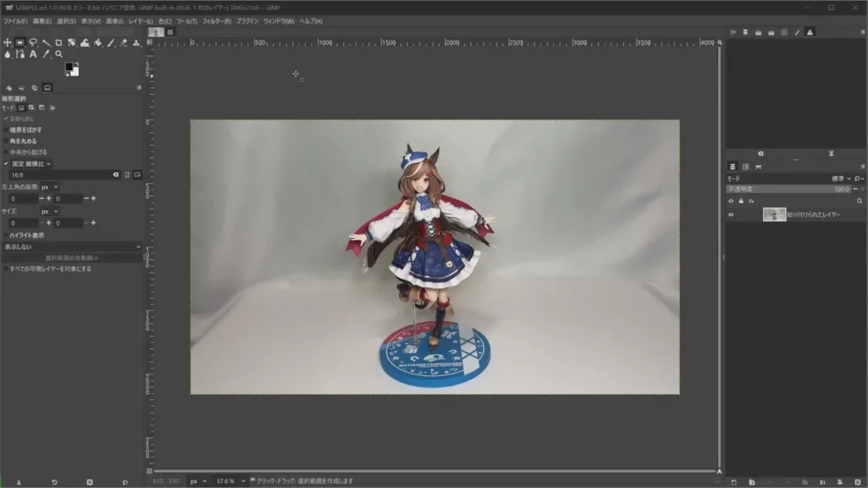
Task: Open the ファイル(F) menu
Action: click(x=15, y=21)
